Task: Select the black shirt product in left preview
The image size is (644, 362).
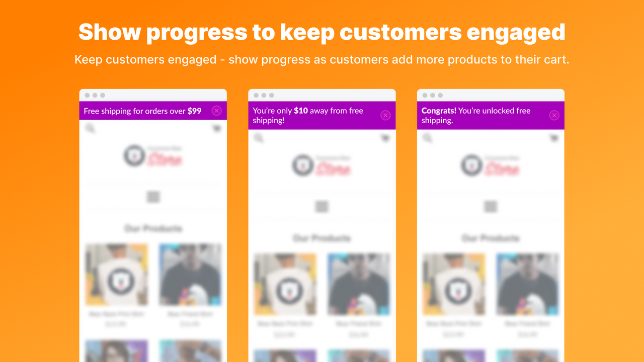Action: pos(190,275)
